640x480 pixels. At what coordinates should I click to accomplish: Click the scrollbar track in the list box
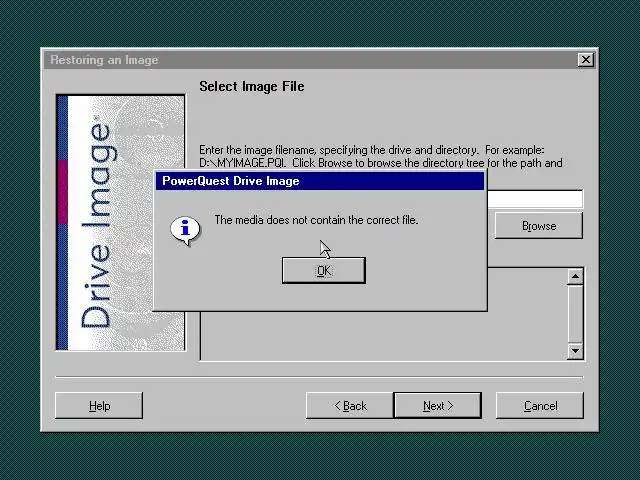point(576,314)
